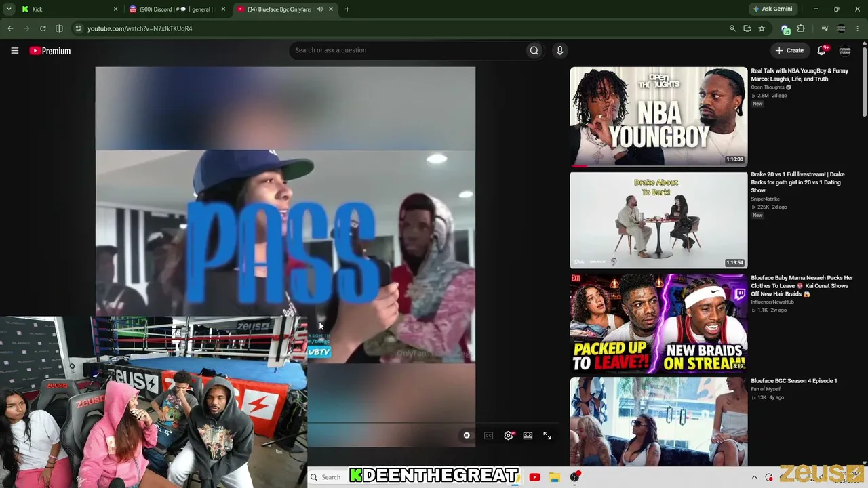Enter fullscreen on the video player

[x=547, y=436]
